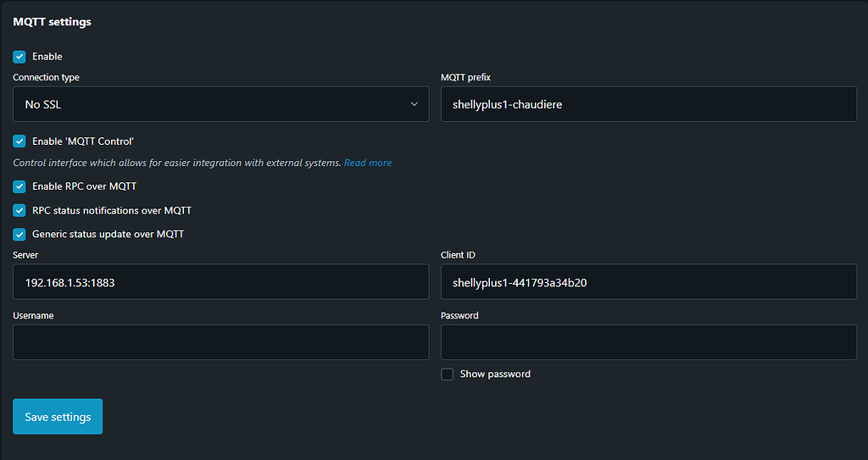
Task: Click the Read more link
Action: [368, 163]
